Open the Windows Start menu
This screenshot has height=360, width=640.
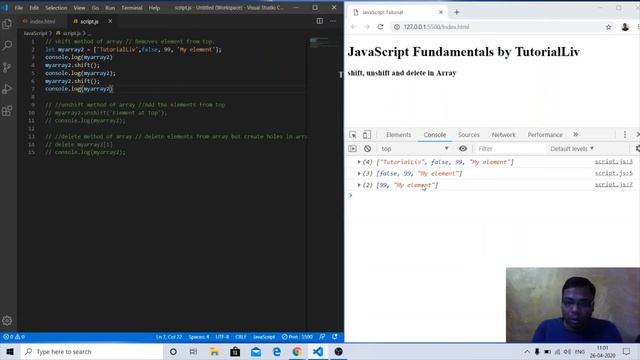pyautogui.click(x=10, y=351)
